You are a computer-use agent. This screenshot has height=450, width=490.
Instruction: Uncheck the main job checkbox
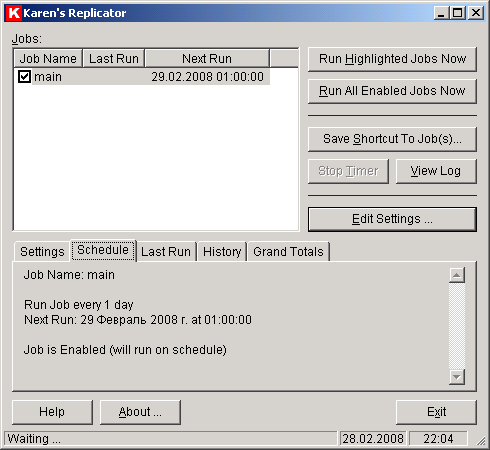[x=24, y=77]
